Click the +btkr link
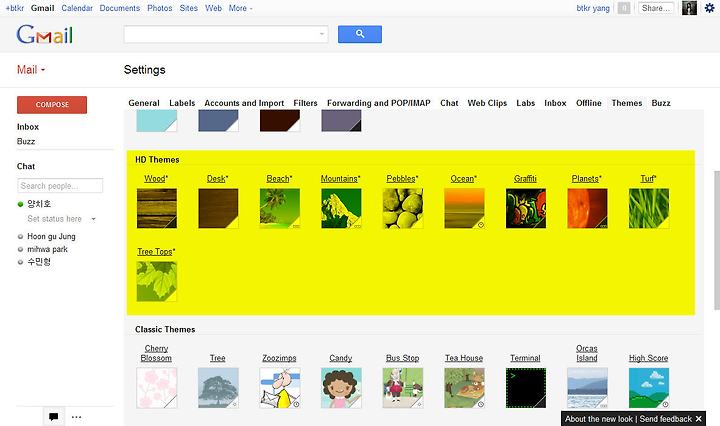 point(15,8)
